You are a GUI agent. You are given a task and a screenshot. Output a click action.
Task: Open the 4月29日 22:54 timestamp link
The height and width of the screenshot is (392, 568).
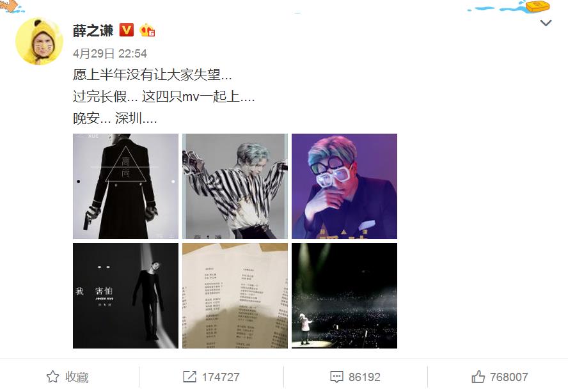pos(110,54)
